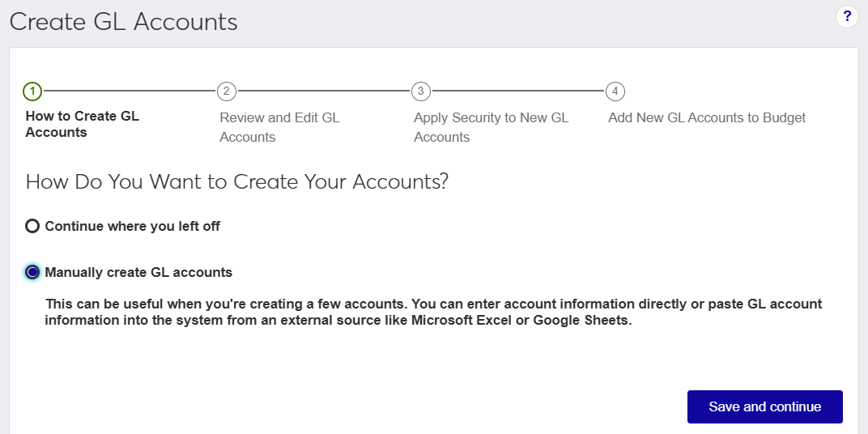Open the help question mark icon
Viewport: 868px width, 434px height.
pyautogui.click(x=847, y=15)
